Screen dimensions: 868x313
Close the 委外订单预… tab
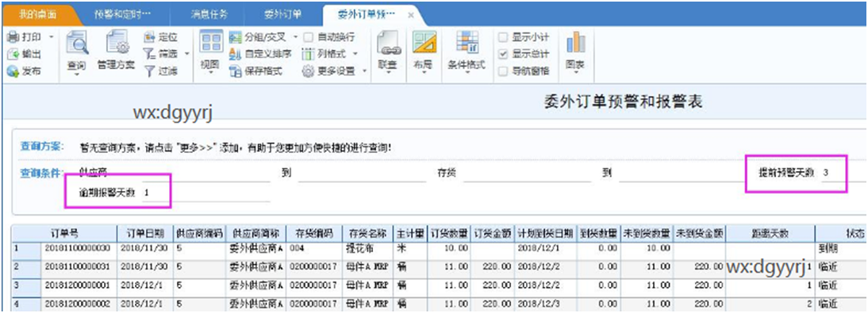point(411,16)
